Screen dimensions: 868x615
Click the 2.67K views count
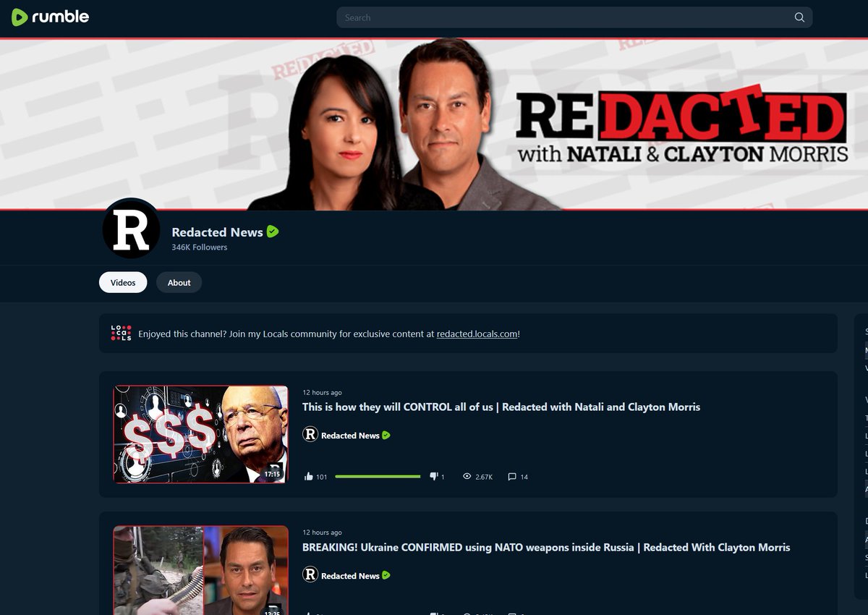[x=484, y=477]
